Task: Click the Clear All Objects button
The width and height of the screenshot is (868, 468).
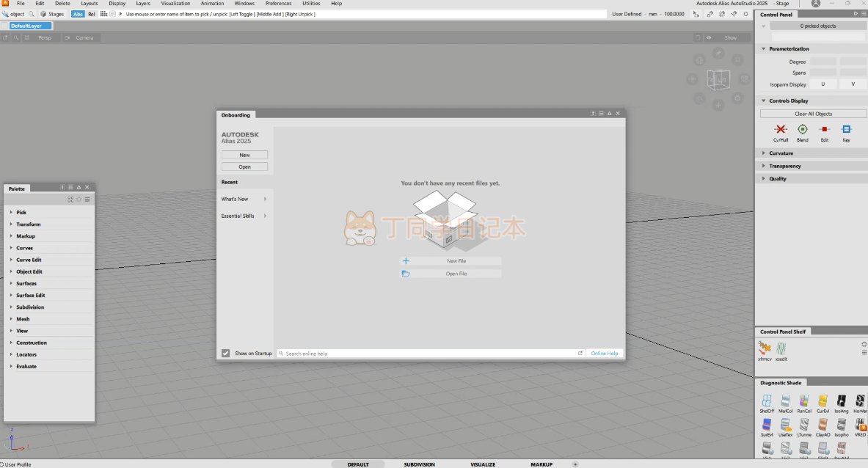Action: (x=813, y=114)
